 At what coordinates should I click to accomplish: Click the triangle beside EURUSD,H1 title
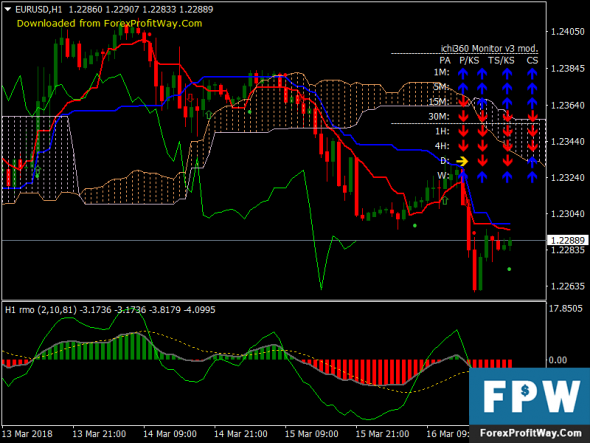click(x=7, y=9)
